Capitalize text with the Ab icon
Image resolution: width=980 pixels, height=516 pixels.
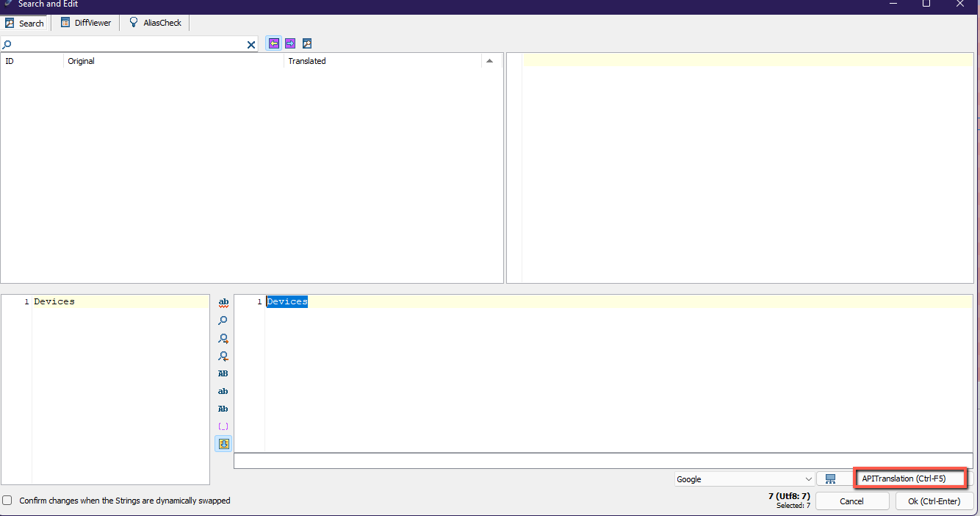point(223,409)
